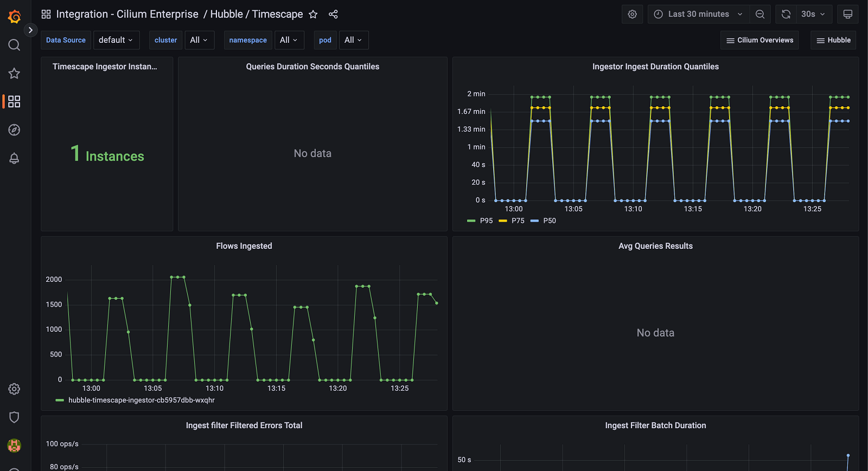The image size is (868, 471).
Task: Expand the sidebar with arrow toggle
Action: click(30, 30)
